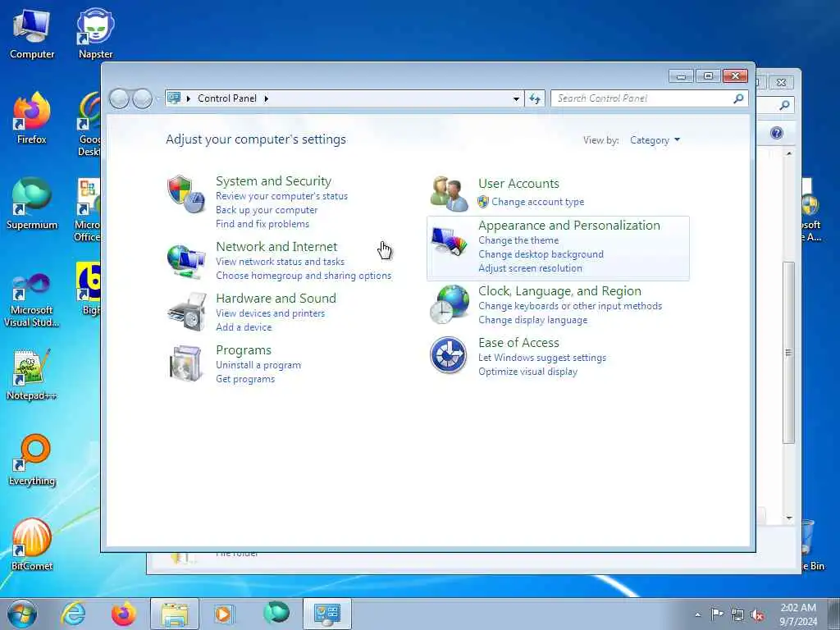Click the Network and Internet globe icon
The height and width of the screenshot is (630, 840).
(186, 261)
